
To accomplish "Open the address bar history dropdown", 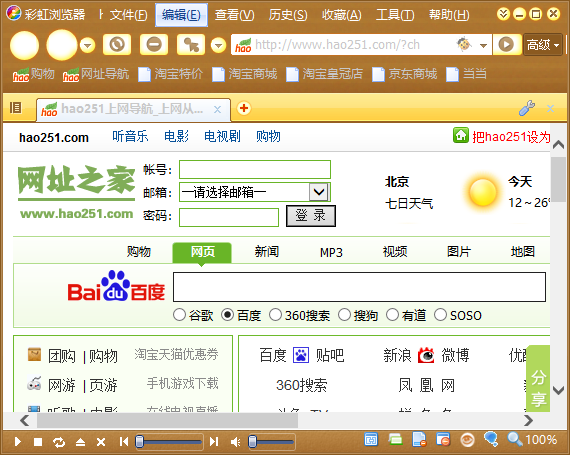I will [x=483, y=45].
